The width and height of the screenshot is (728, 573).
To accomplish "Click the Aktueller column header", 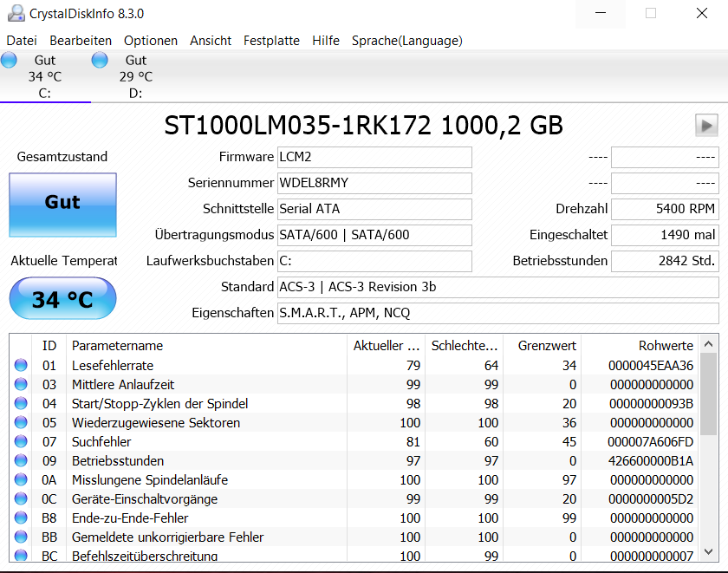I will tap(387, 346).
